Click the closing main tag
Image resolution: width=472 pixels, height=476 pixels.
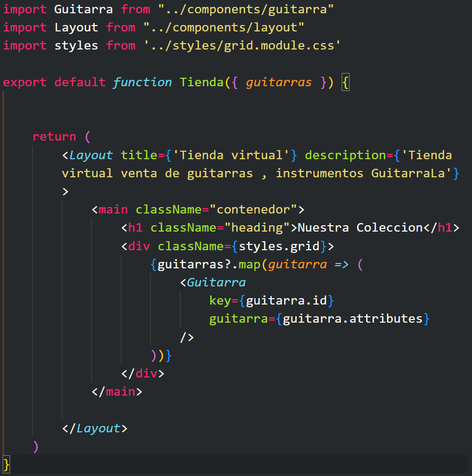[117, 391]
